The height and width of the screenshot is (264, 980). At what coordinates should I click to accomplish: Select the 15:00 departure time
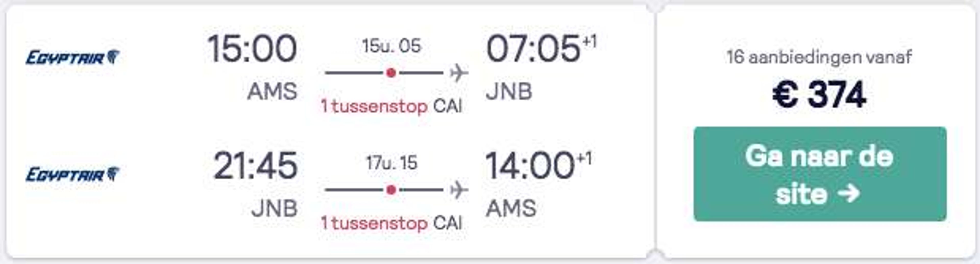pyautogui.click(x=252, y=49)
